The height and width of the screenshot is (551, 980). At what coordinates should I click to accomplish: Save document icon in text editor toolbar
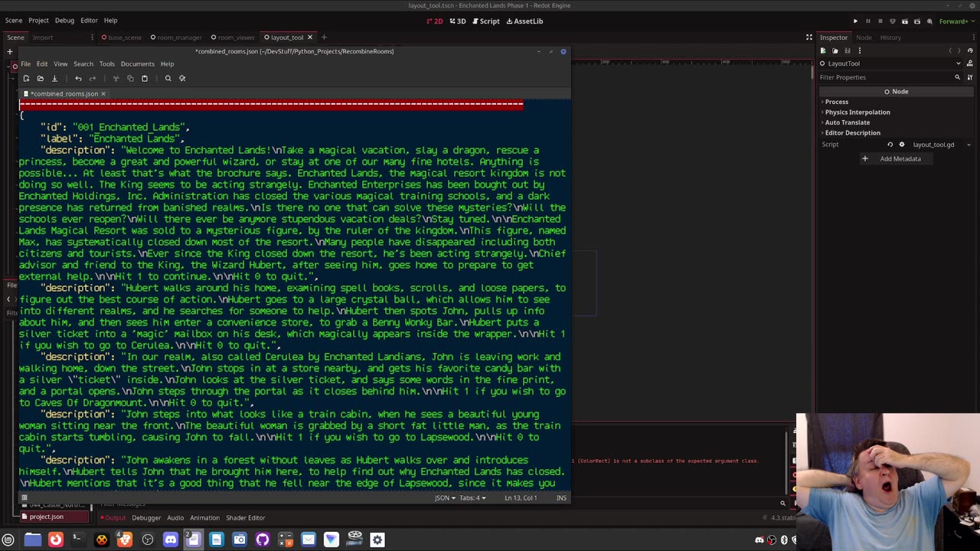pos(54,78)
